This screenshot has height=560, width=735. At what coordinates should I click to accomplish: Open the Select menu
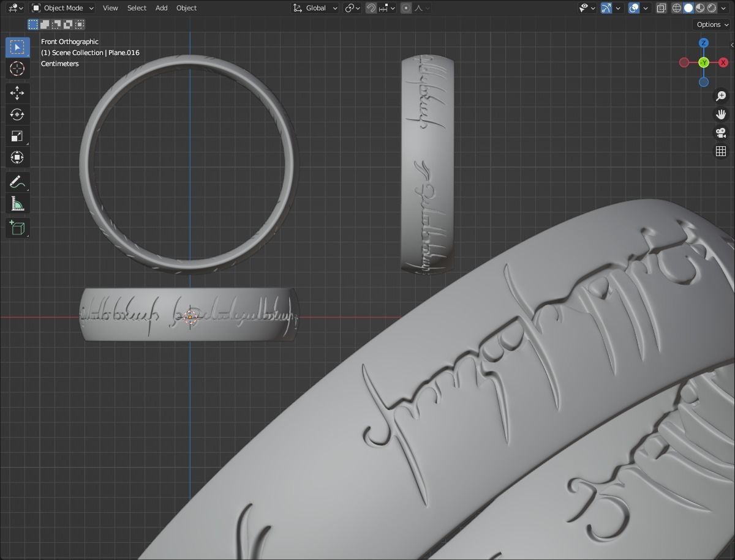[x=137, y=8]
